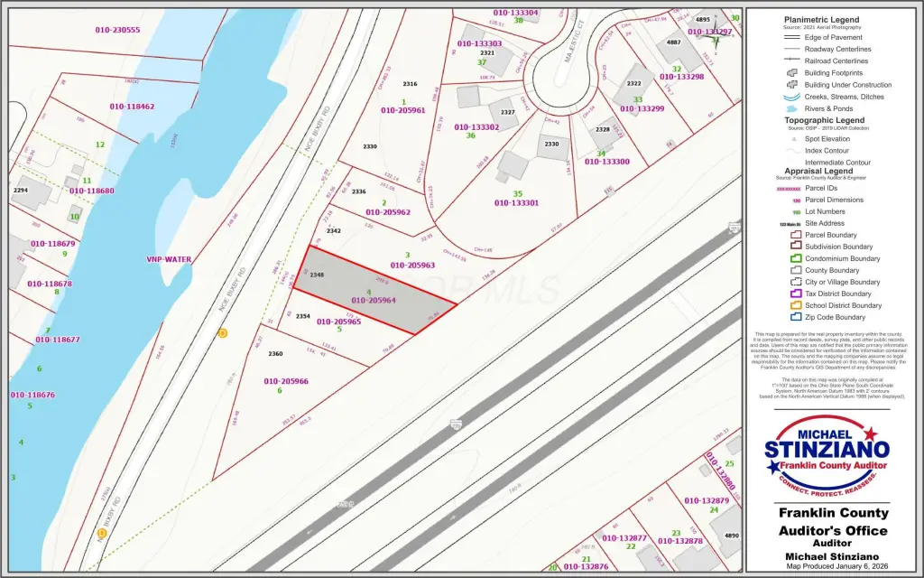Click parcel ID 010-205966 label
The image size is (924, 578).
point(286,381)
